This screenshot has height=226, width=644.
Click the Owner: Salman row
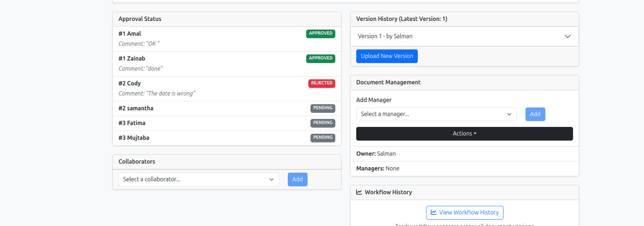(x=464, y=154)
